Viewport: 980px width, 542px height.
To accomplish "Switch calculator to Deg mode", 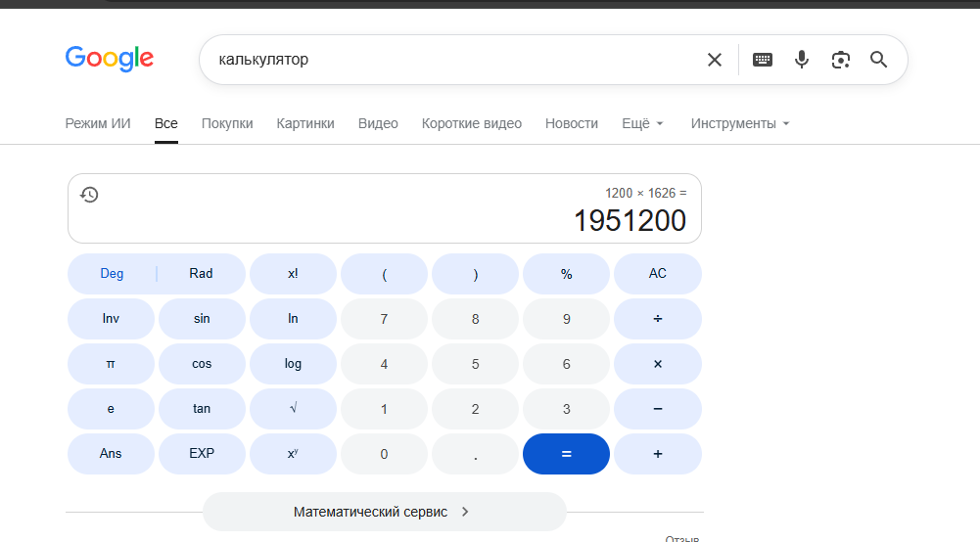I will pos(112,274).
